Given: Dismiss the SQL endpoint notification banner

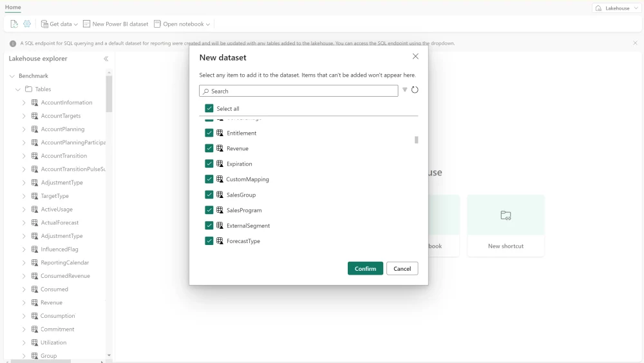Looking at the screenshot, I should (635, 43).
